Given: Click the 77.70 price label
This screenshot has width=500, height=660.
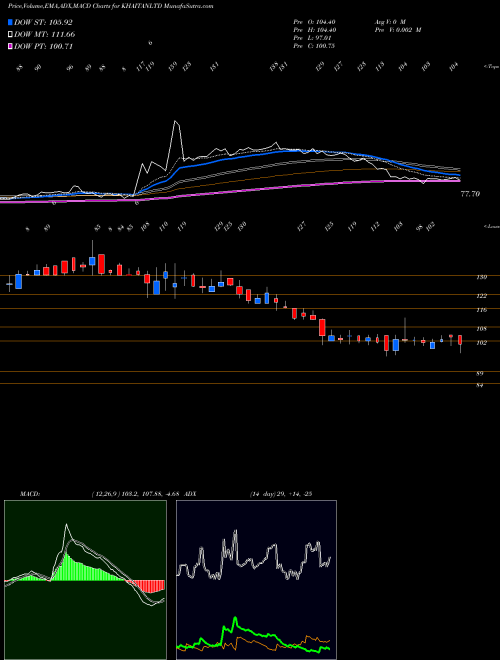Looking at the screenshot, I should pos(470,194).
